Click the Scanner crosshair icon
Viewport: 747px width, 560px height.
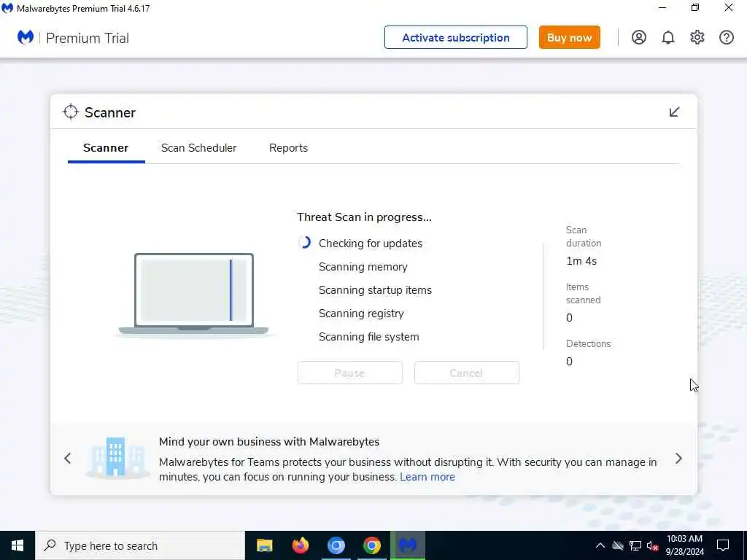point(71,112)
